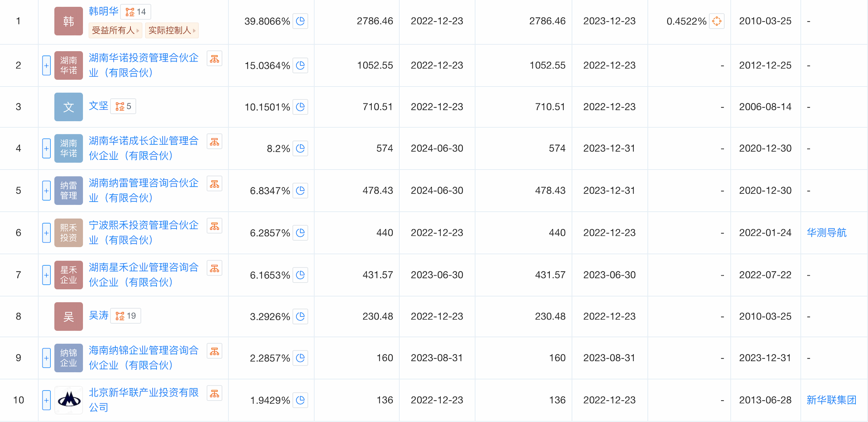This screenshot has width=868, height=422.
Task: Expand row 10 北京新华联 plus toggle
Action: (x=46, y=400)
